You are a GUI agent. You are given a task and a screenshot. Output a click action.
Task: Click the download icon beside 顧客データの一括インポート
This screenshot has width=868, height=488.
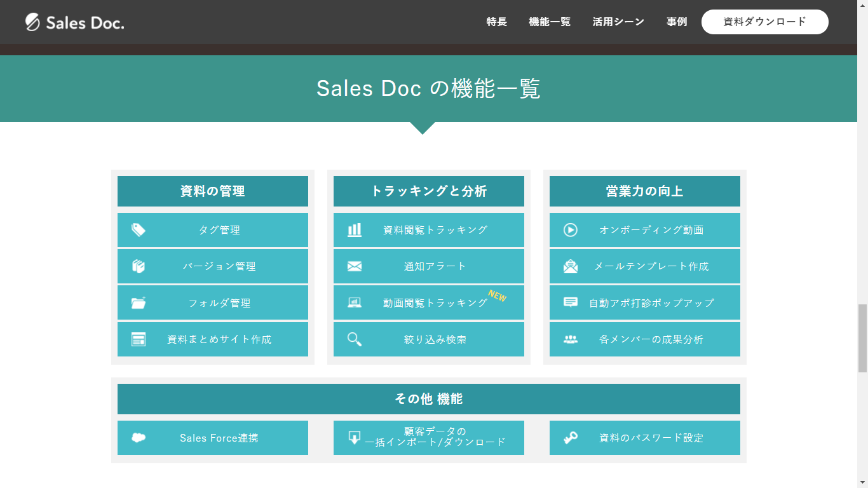tap(355, 438)
